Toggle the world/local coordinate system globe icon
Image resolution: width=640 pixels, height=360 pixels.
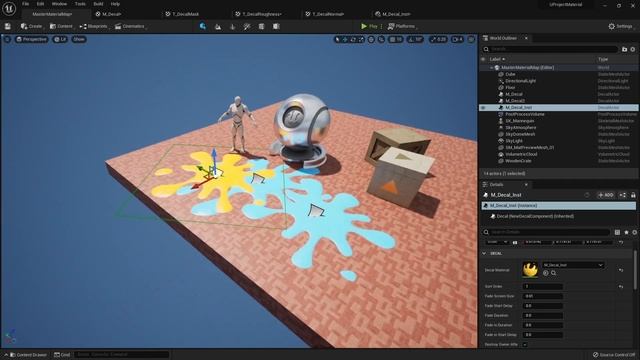click(x=371, y=40)
